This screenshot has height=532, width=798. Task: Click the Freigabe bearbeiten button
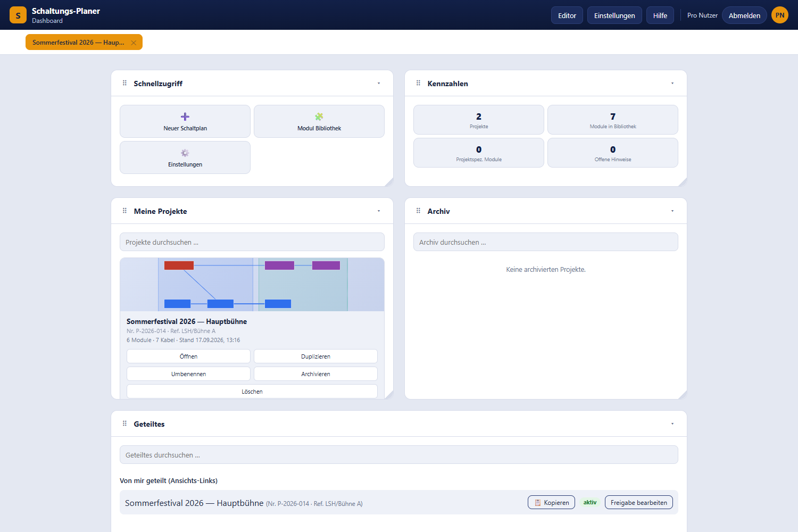[639, 503]
